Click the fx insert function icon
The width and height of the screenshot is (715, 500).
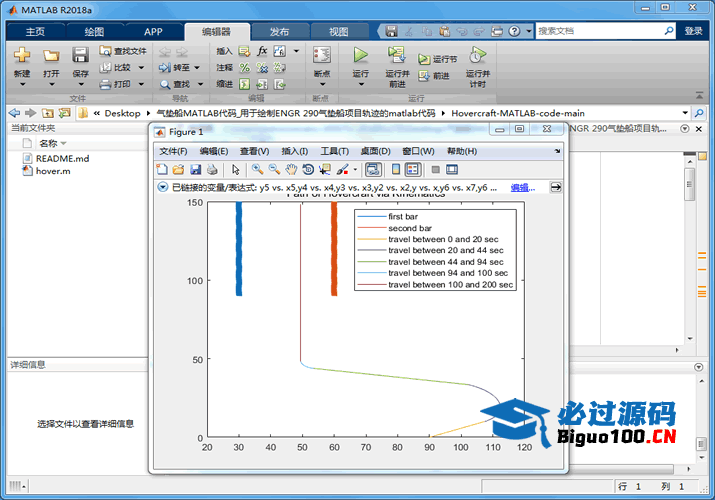click(262, 51)
